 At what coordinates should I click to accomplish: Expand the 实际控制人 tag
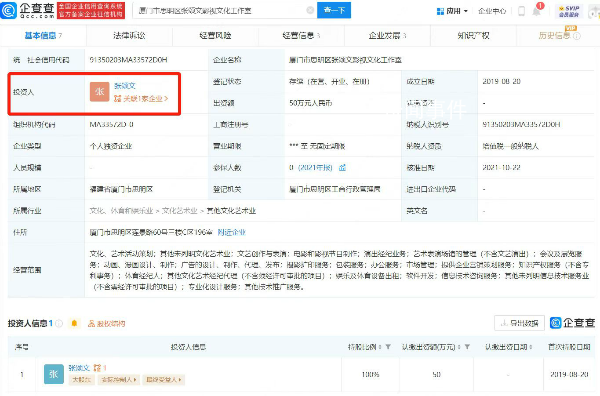click(119, 380)
